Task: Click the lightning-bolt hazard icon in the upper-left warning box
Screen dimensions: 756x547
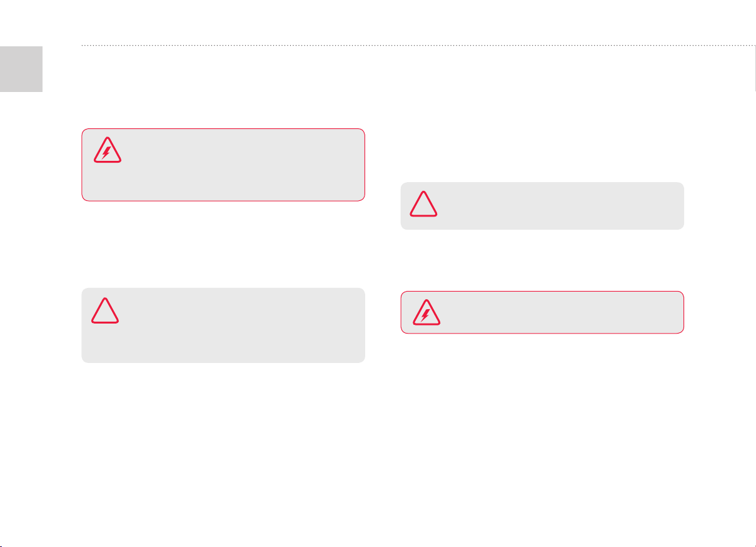Action: pyautogui.click(x=108, y=150)
